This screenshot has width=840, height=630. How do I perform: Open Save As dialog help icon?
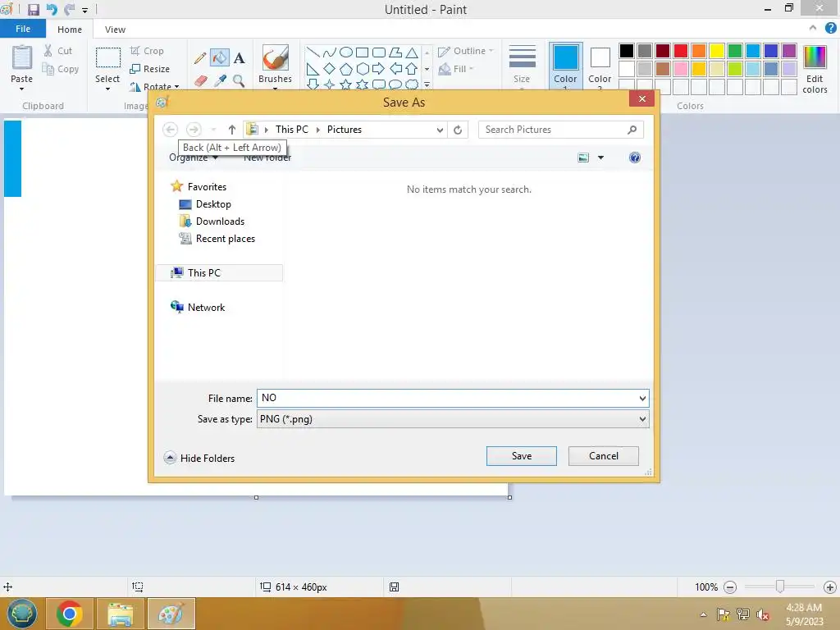point(635,157)
